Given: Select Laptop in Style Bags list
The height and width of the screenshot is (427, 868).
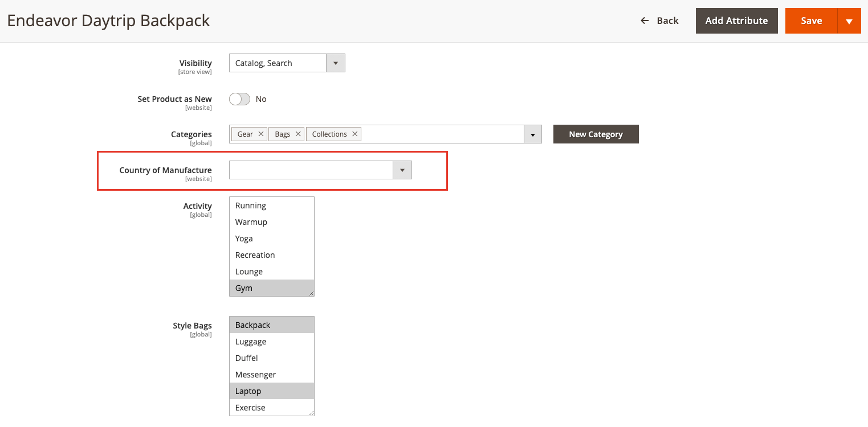Looking at the screenshot, I should click(272, 391).
